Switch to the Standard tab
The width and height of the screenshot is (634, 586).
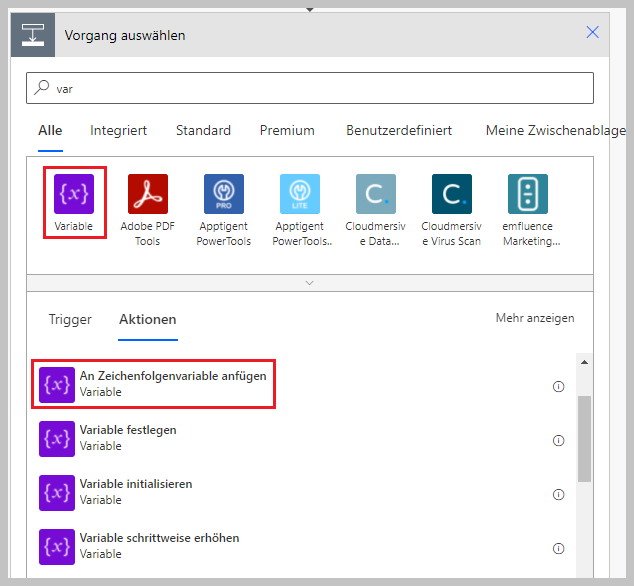[203, 131]
